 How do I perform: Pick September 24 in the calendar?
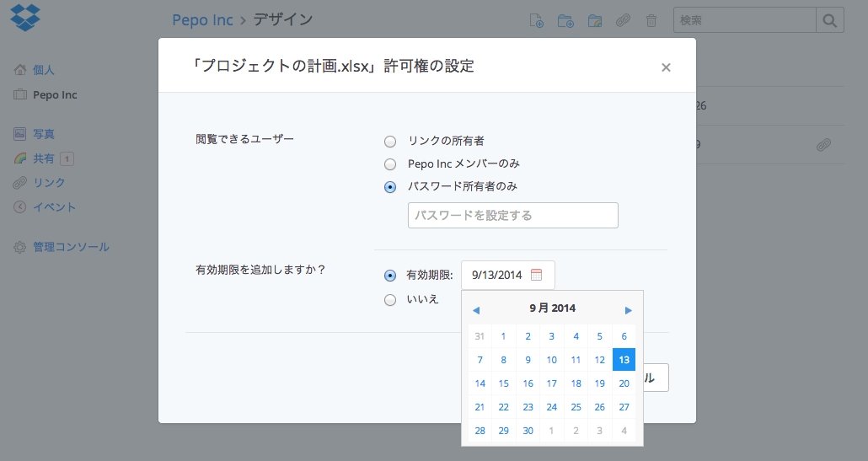pyautogui.click(x=552, y=407)
